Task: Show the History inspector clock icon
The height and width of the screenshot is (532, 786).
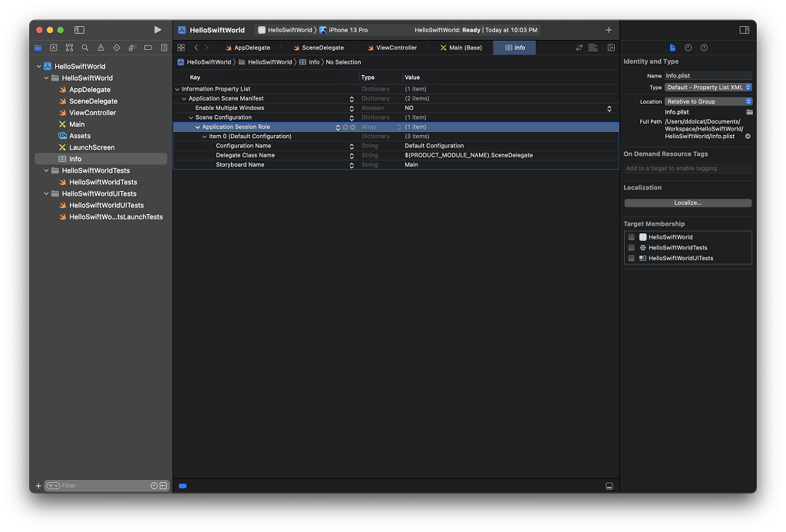Action: [688, 48]
